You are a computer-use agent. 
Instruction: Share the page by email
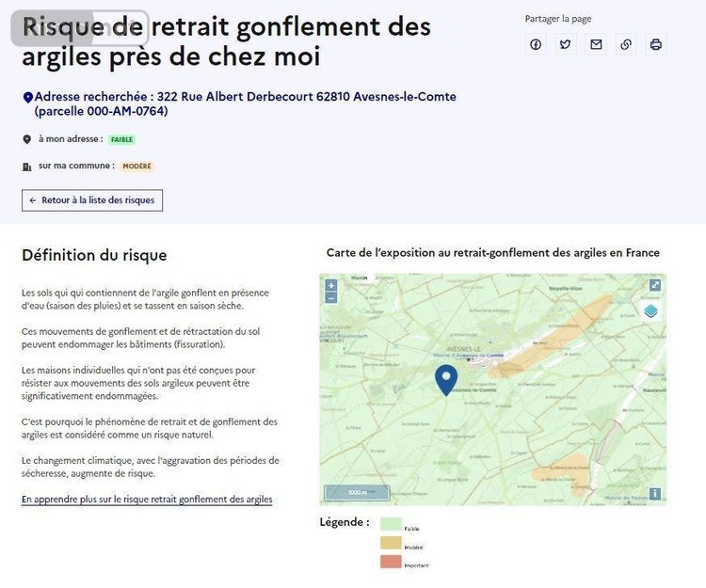(596, 44)
